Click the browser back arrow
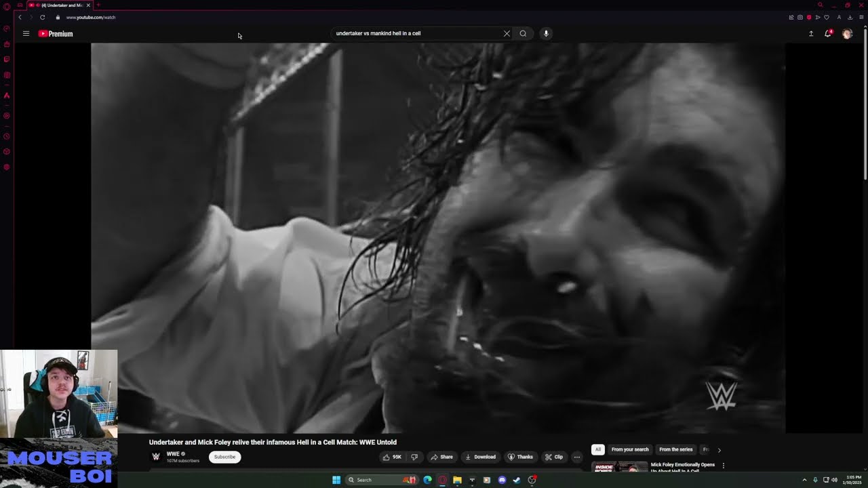 coord(20,18)
